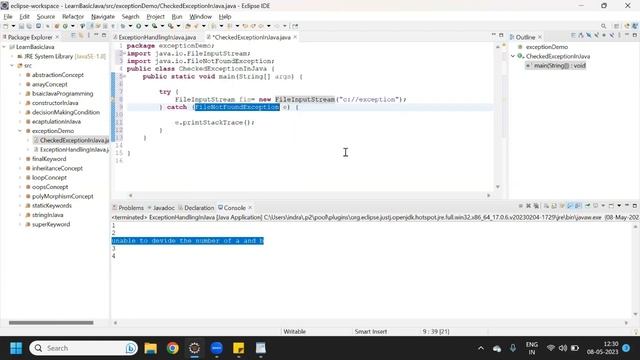The image size is (640, 360).
Task: Click the External Tools run icon
Action: [x=171, y=26]
